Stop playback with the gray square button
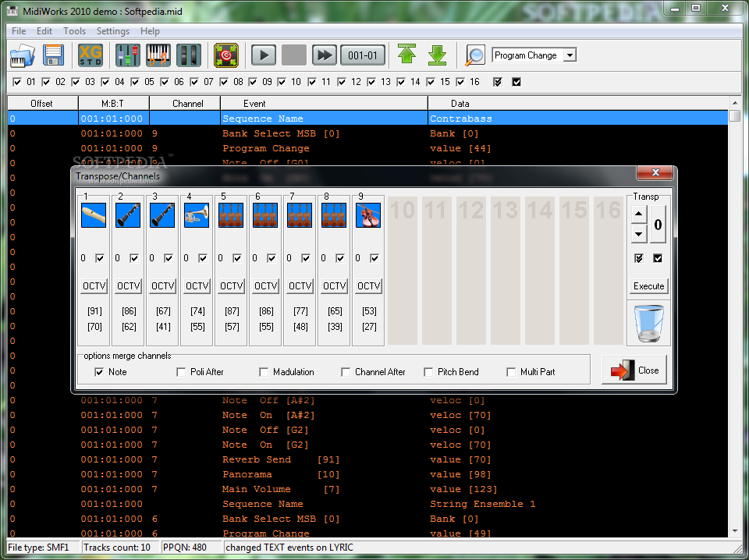This screenshot has width=749, height=560. pyautogui.click(x=294, y=55)
